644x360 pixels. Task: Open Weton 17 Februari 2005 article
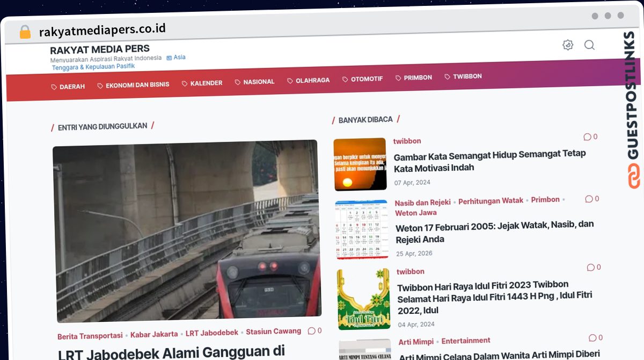pyautogui.click(x=495, y=232)
